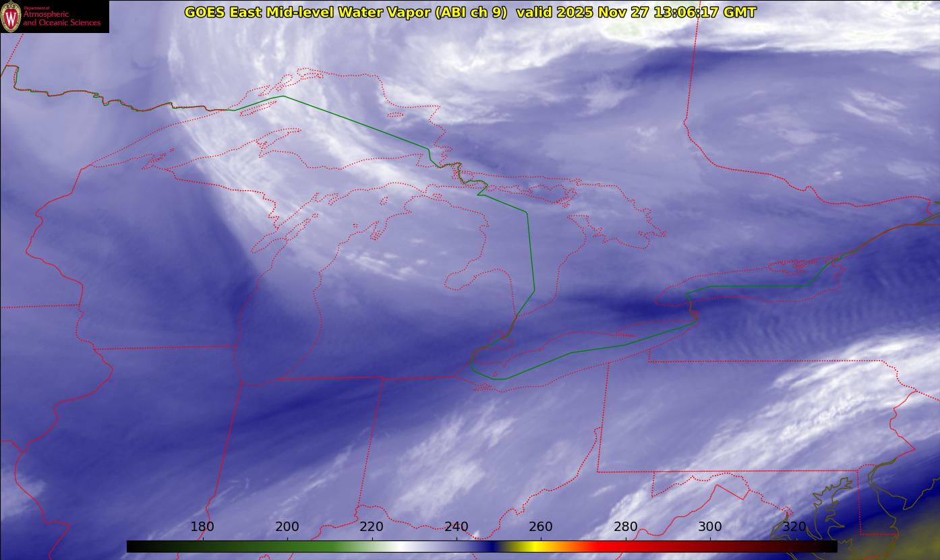940x560 pixels.
Task: Click the "Atmospheric and Oceanic Sciences" department text
Action: point(61,18)
